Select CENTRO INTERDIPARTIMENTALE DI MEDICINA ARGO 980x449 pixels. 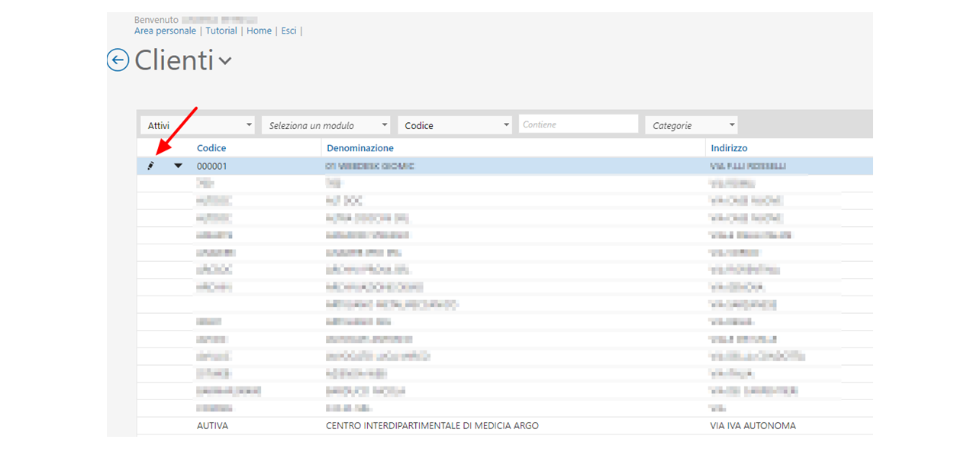pyautogui.click(x=432, y=425)
